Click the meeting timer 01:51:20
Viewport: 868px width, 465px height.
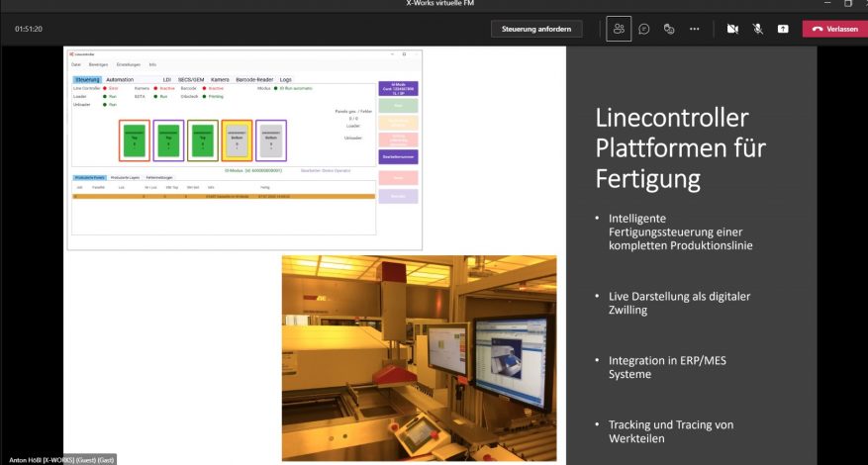click(29, 29)
